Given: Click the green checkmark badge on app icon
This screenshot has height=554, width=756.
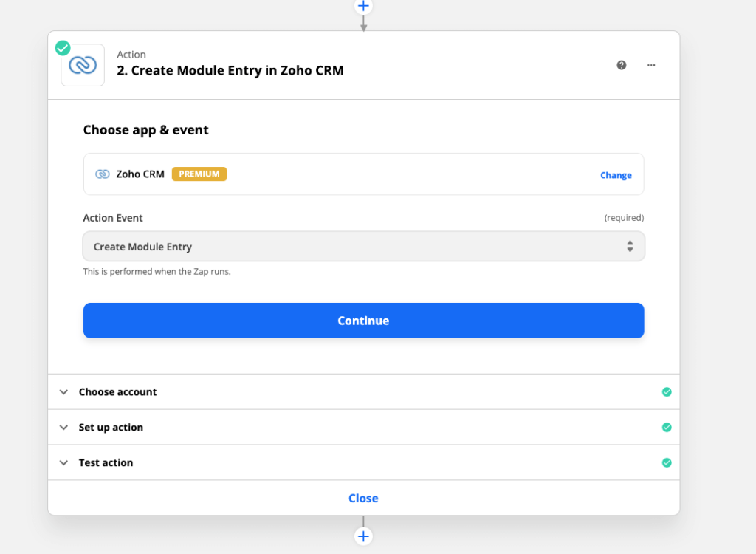Looking at the screenshot, I should pyautogui.click(x=63, y=48).
